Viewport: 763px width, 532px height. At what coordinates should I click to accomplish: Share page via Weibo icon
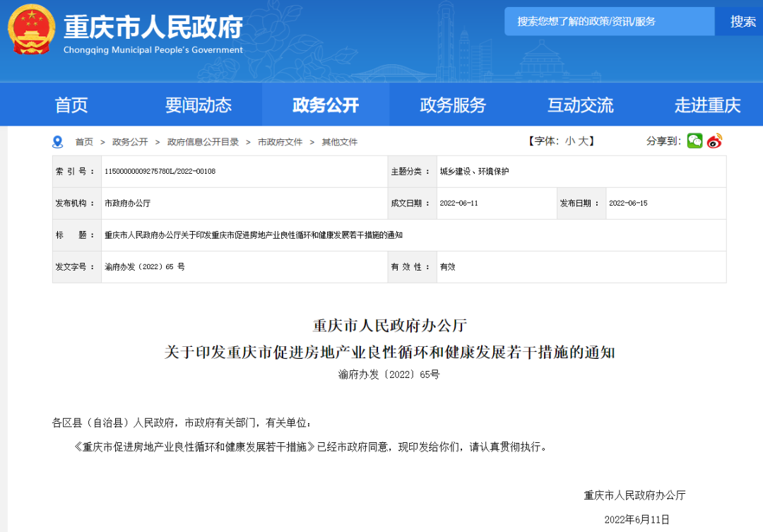coord(715,141)
